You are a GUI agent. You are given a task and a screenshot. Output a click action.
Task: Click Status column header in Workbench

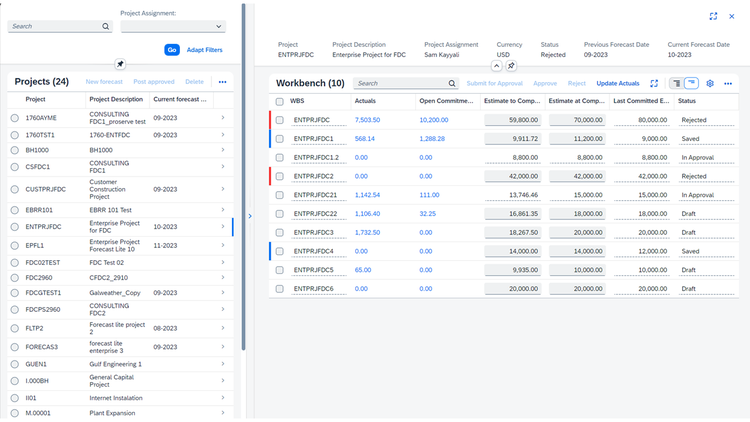point(687,101)
